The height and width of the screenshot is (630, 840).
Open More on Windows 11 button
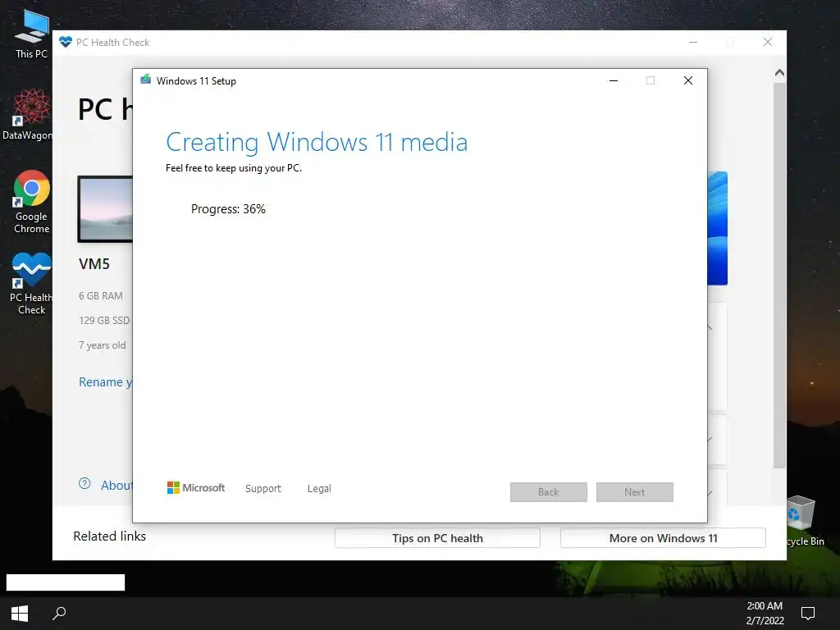pos(663,538)
